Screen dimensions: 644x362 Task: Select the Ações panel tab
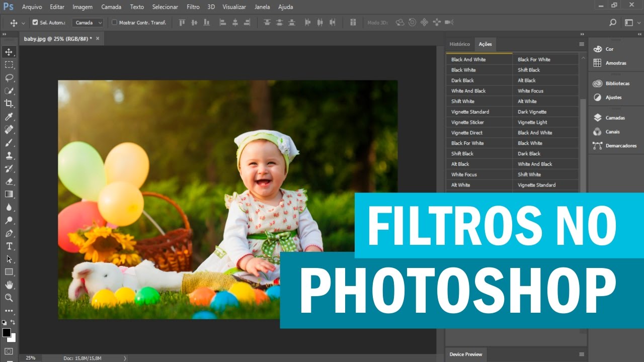[x=486, y=44]
